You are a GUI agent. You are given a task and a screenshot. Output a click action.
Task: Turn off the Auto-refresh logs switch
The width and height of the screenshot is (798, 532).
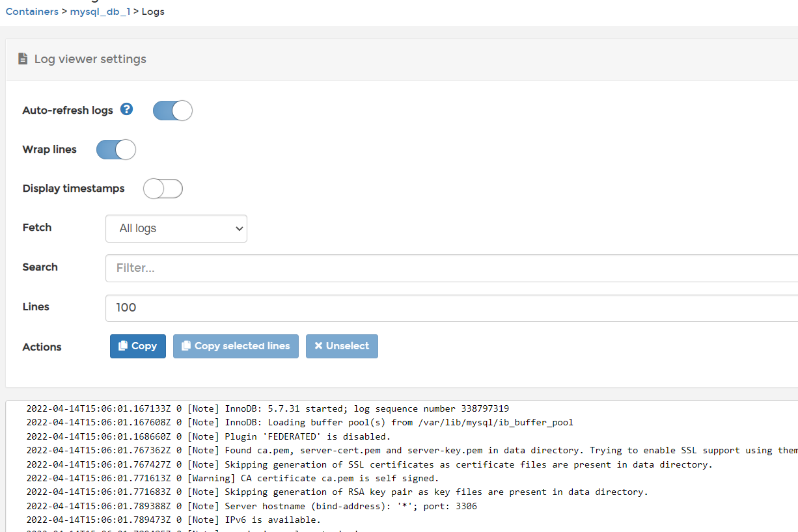pos(172,111)
